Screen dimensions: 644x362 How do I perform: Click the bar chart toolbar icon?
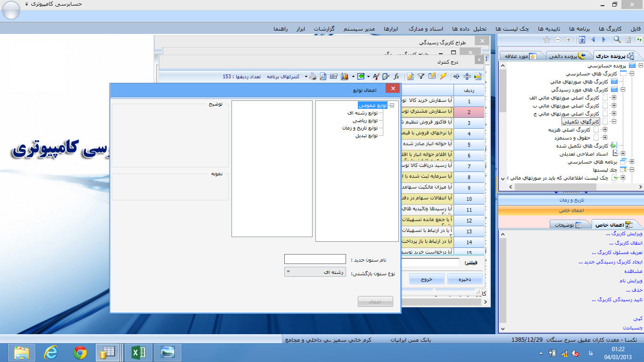coord(345,76)
